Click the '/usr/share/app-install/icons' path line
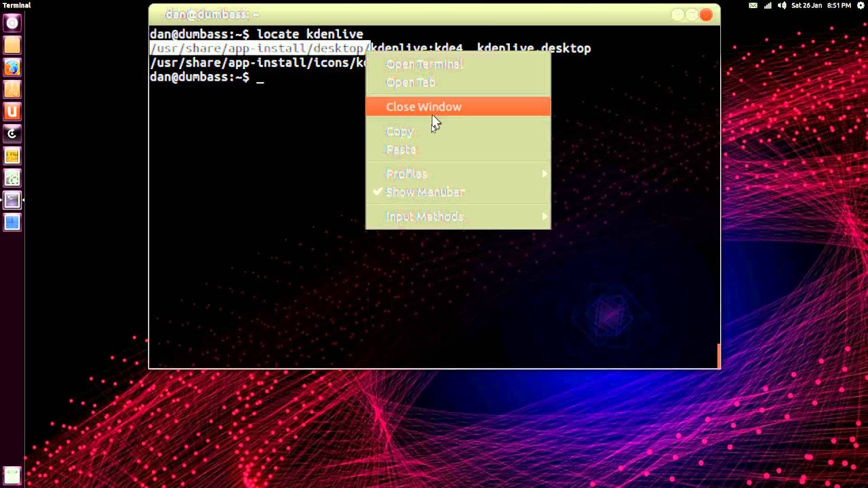The height and width of the screenshot is (488, 868). tap(258, 63)
